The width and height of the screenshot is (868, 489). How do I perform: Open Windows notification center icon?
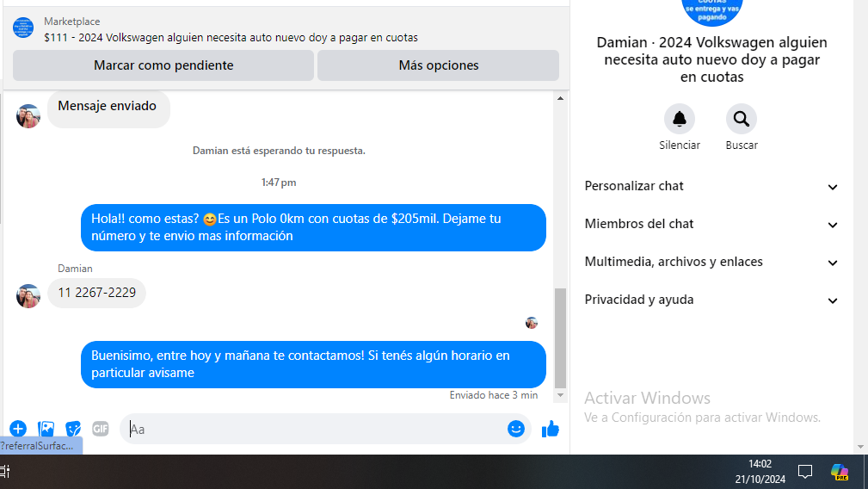click(805, 472)
